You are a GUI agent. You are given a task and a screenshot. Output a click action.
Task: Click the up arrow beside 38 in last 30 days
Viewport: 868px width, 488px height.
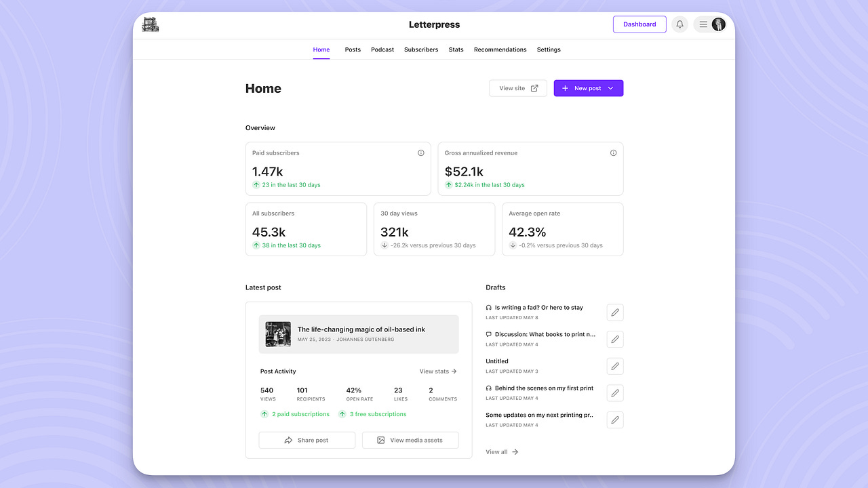[x=256, y=245]
